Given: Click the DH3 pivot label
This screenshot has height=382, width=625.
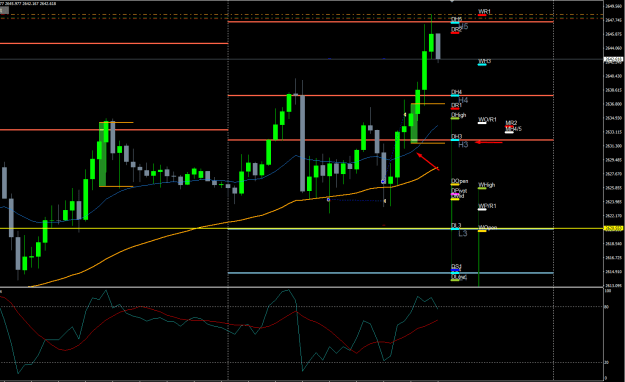Looking at the screenshot, I should coord(456,137).
